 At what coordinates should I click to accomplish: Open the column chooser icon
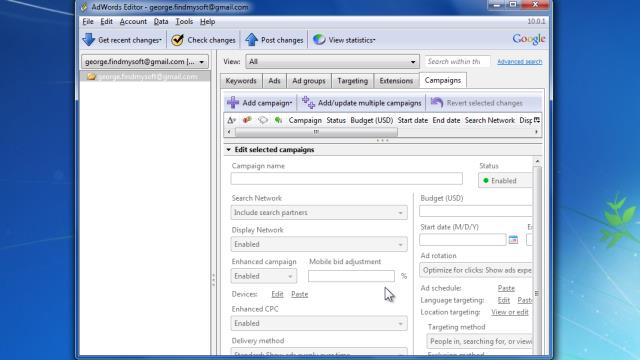pos(537,120)
